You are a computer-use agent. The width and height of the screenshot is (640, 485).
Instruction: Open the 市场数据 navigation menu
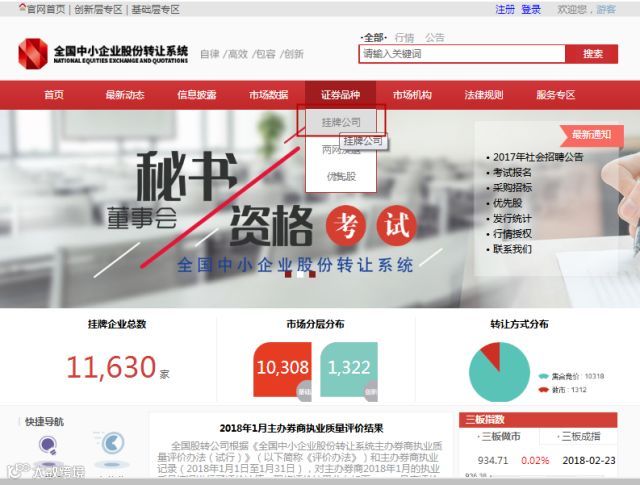[x=269, y=95]
